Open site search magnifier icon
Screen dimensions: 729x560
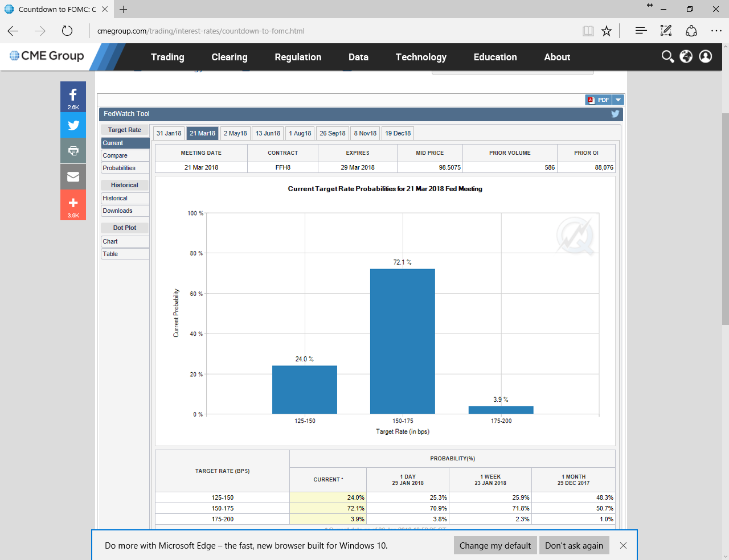(x=667, y=56)
